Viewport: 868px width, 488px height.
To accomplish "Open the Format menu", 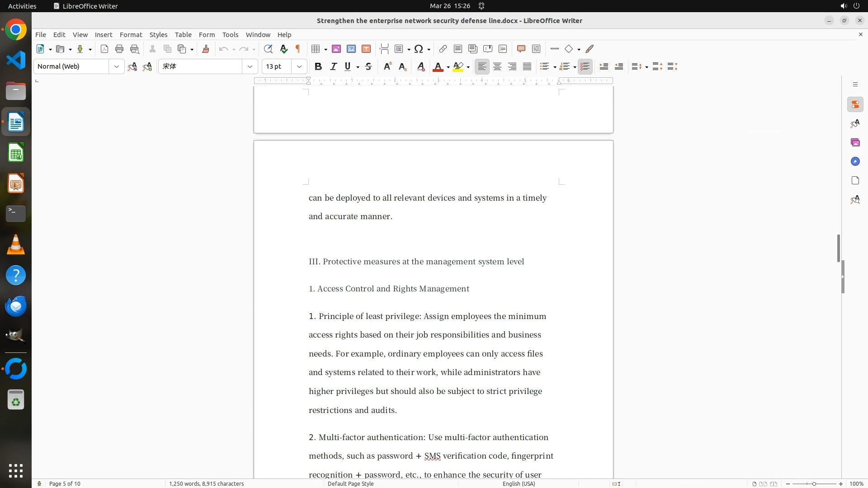I will pyautogui.click(x=131, y=35).
